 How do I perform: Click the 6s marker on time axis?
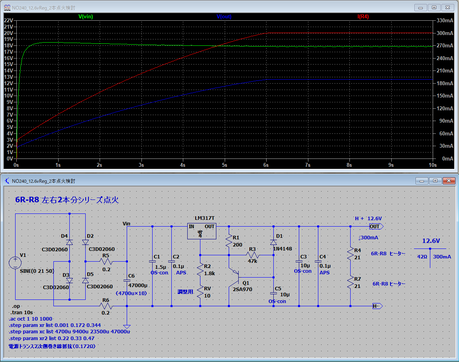click(x=266, y=165)
